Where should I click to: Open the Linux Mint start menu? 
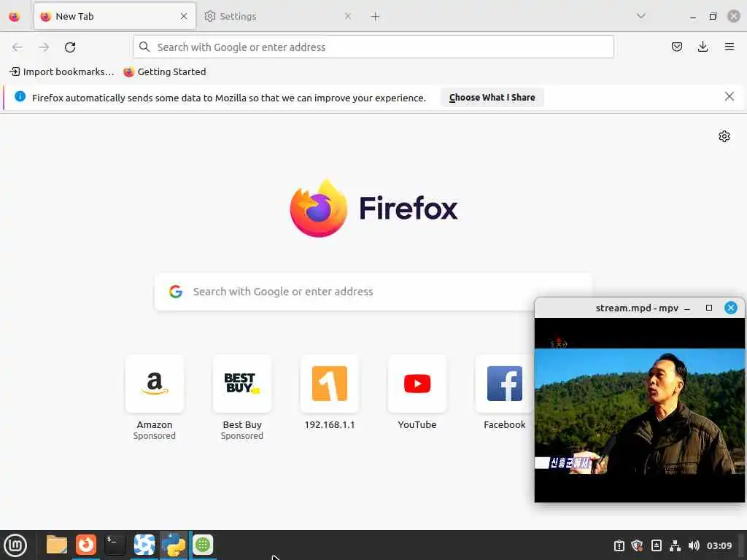pos(15,545)
